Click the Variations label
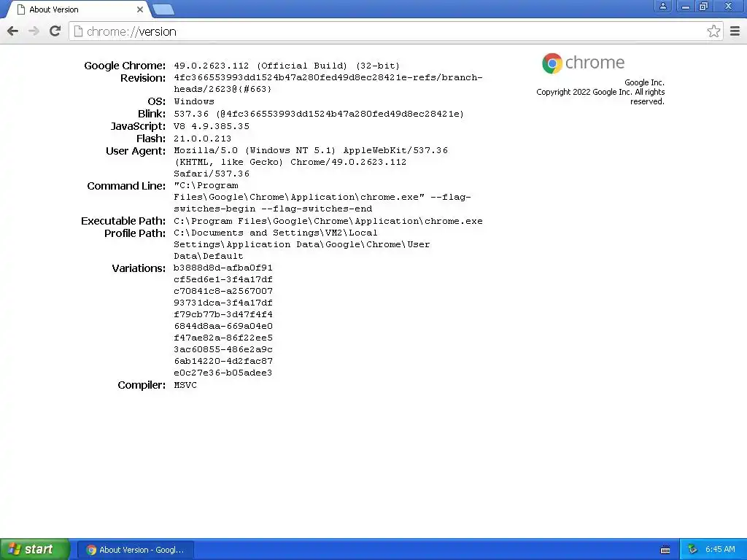The image size is (747, 560). click(139, 268)
